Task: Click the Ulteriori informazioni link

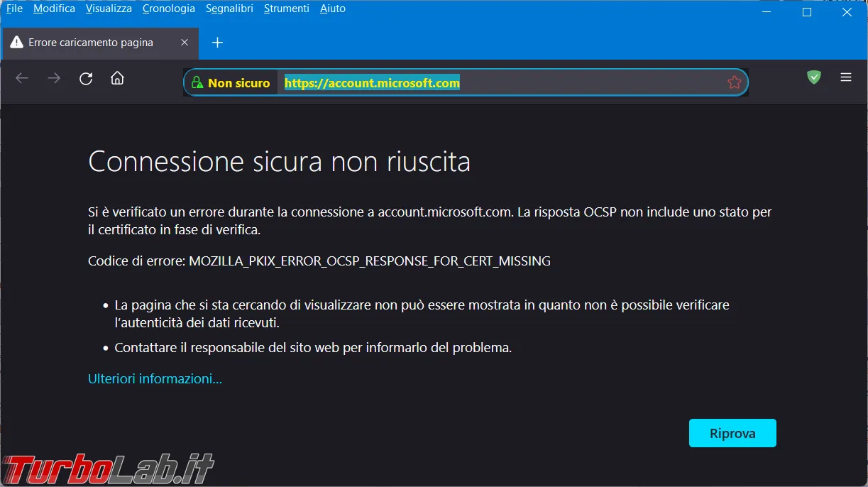Action: pos(155,378)
